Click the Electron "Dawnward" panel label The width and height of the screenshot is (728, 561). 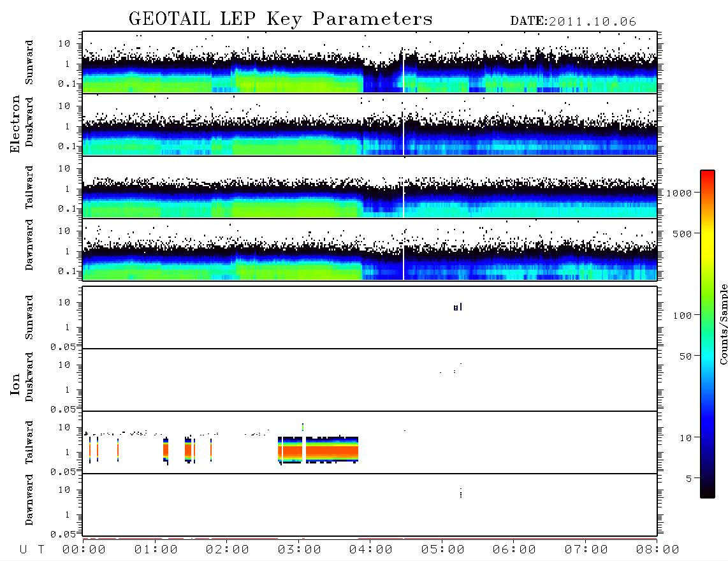pyautogui.click(x=29, y=245)
